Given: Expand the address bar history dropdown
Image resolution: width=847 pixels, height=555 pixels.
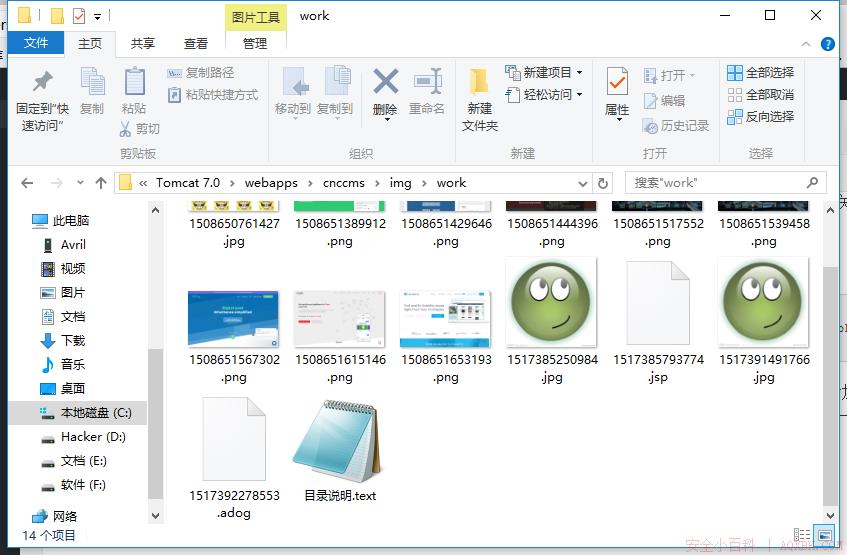Looking at the screenshot, I should click(583, 184).
